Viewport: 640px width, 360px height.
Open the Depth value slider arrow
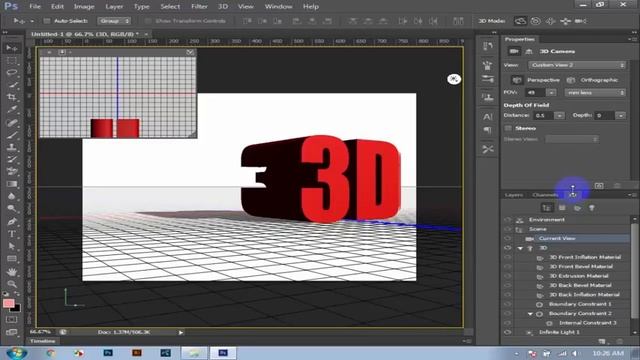tap(621, 116)
